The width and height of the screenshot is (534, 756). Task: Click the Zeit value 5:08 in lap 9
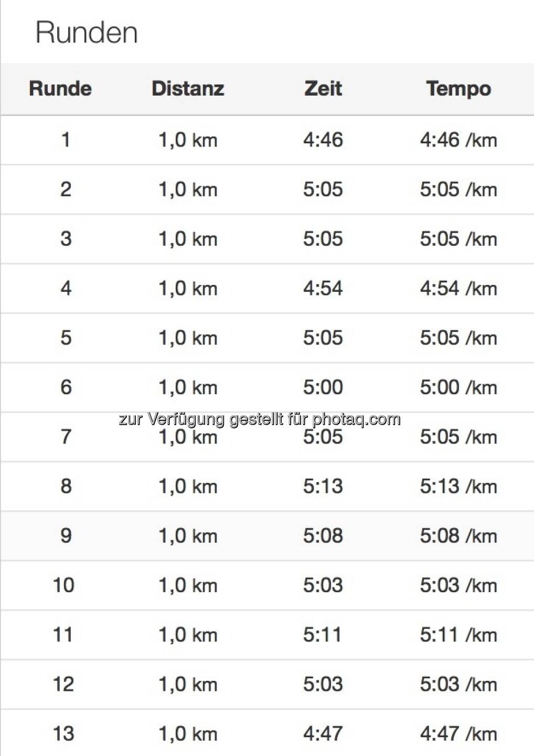(x=323, y=536)
